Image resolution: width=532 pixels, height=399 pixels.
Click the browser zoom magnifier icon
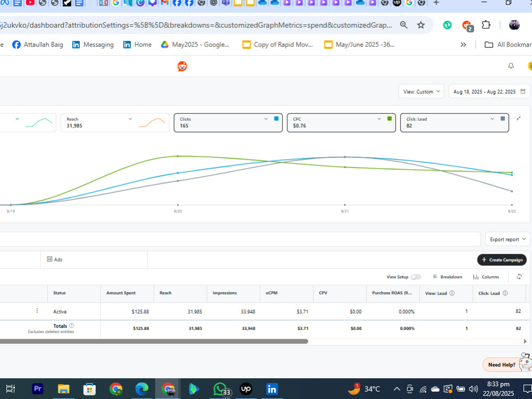(x=404, y=25)
